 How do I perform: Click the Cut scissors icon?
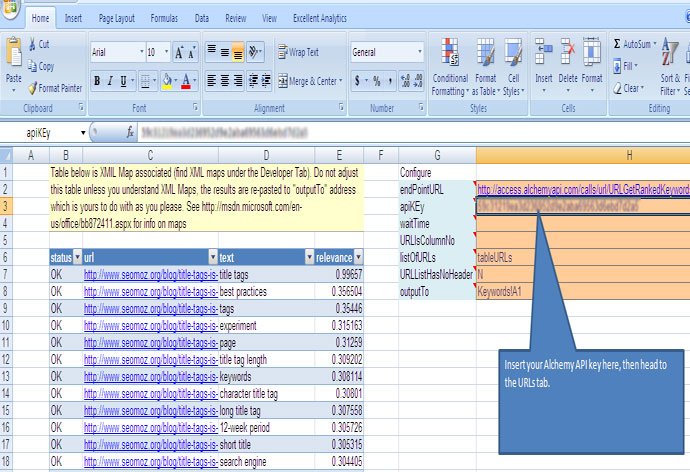[33, 44]
